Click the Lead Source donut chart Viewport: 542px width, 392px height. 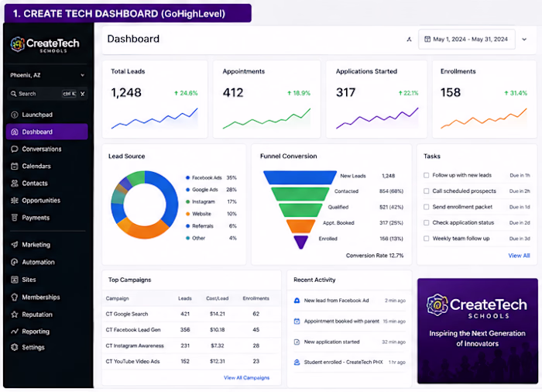[145, 205]
